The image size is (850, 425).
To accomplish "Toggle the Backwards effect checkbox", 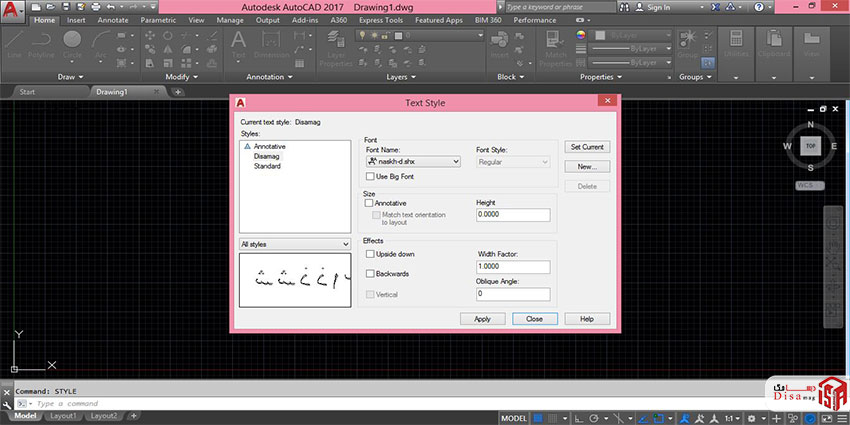I will tap(370, 273).
